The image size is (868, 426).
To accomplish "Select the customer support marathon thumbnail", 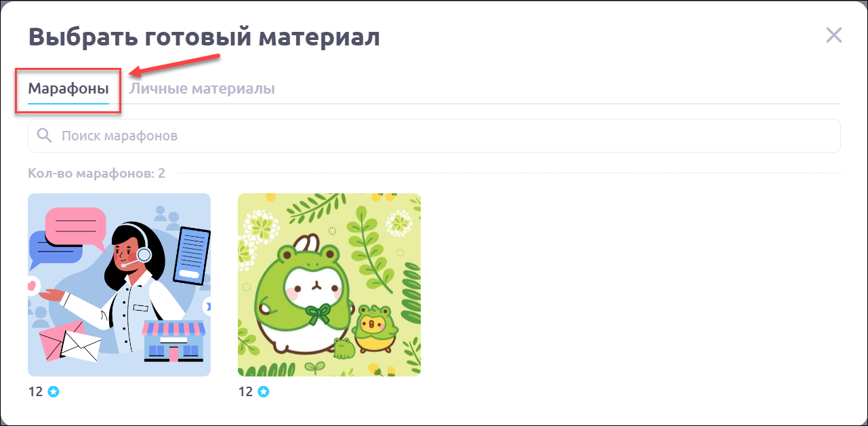I will coord(119,285).
